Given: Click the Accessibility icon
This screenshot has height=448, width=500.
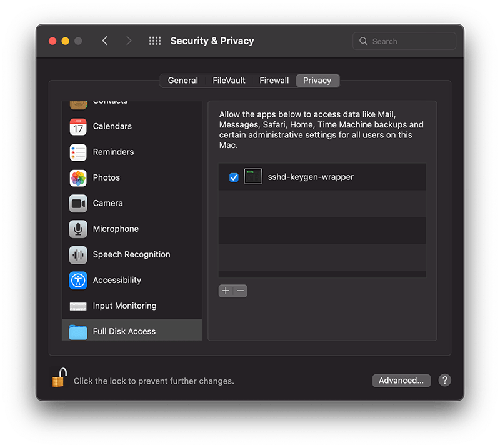Looking at the screenshot, I should [x=78, y=281].
